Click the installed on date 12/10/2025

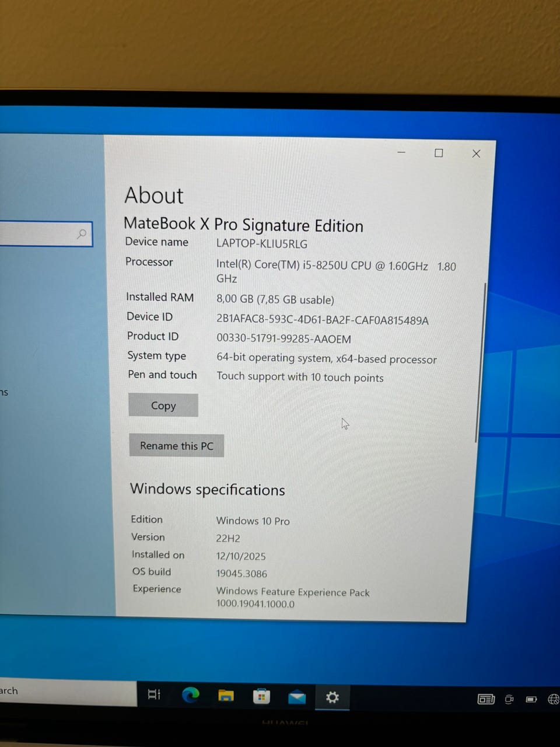coord(241,556)
